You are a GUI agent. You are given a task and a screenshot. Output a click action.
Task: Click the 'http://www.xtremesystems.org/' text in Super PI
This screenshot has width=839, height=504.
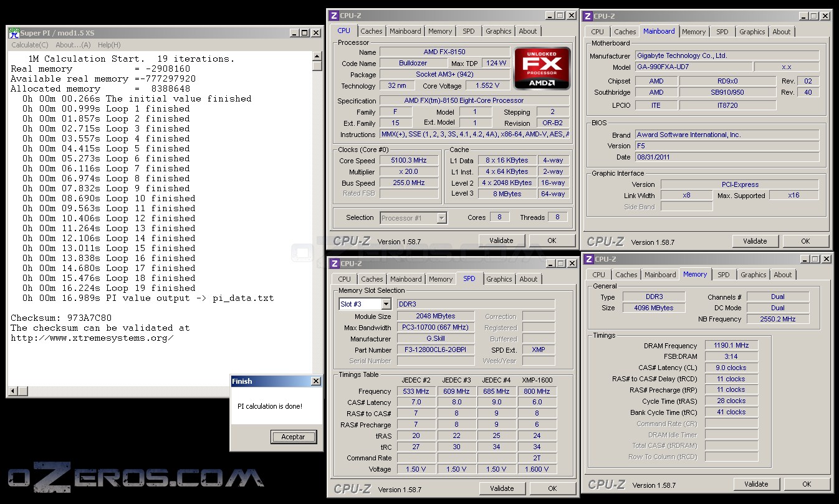(x=92, y=338)
